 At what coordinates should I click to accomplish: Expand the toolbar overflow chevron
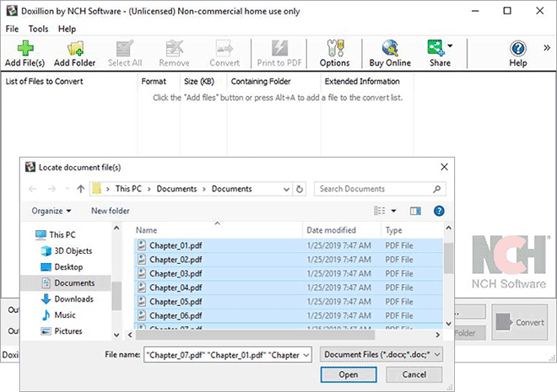pos(547,47)
